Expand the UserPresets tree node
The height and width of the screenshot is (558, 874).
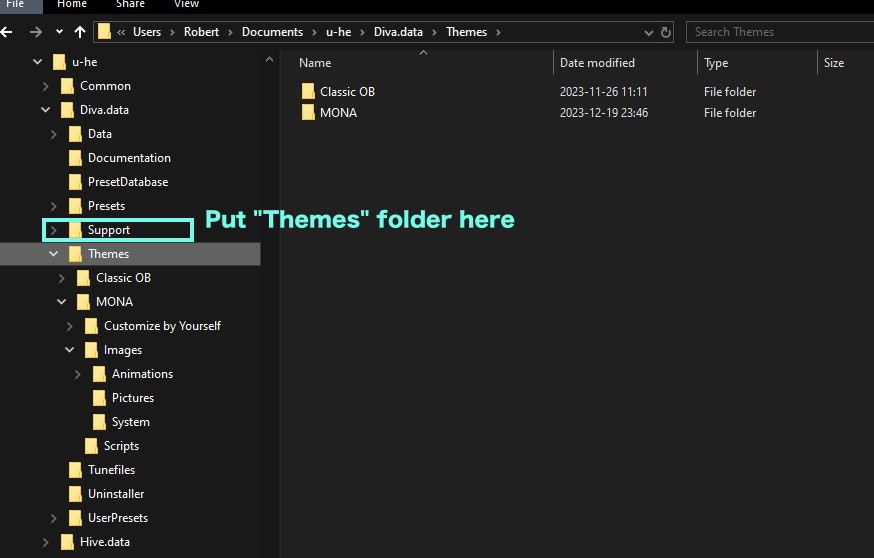54,518
